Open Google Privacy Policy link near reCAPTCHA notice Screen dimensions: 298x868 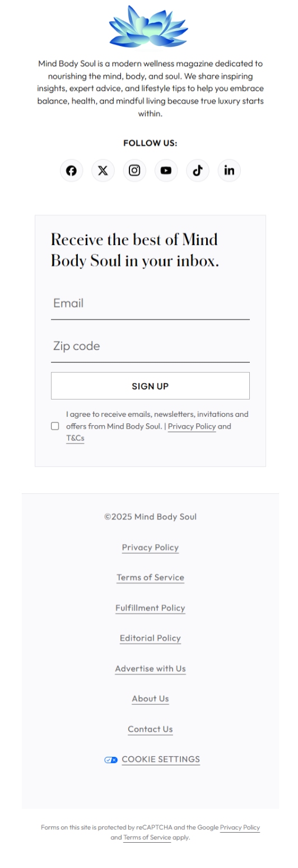[x=240, y=828]
